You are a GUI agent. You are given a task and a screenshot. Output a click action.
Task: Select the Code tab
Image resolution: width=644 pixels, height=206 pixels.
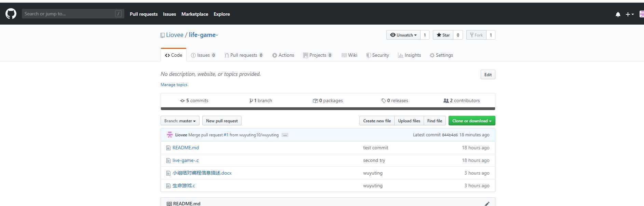pyautogui.click(x=174, y=55)
